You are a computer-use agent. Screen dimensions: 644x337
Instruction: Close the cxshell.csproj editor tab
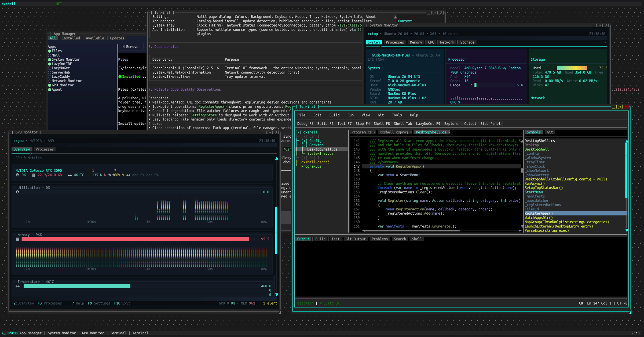point(411,132)
